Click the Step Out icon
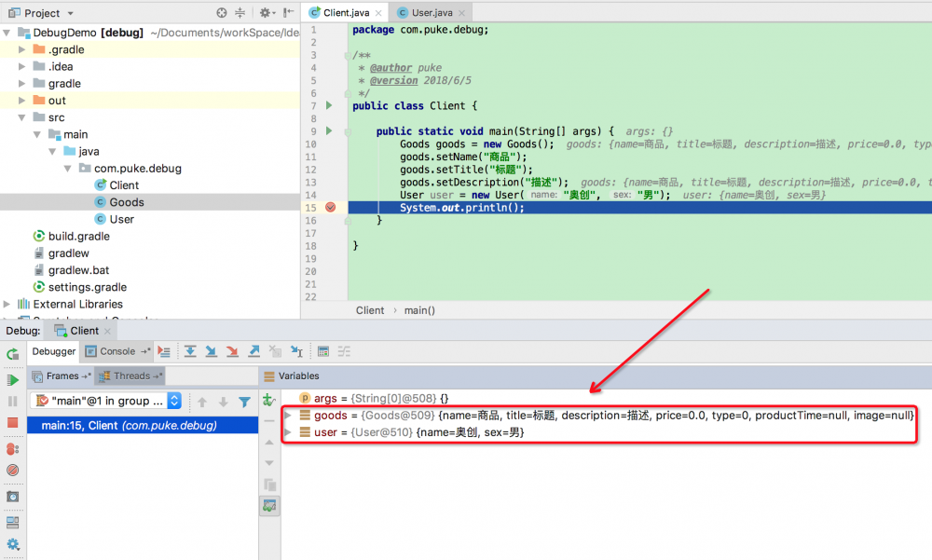 [253, 351]
